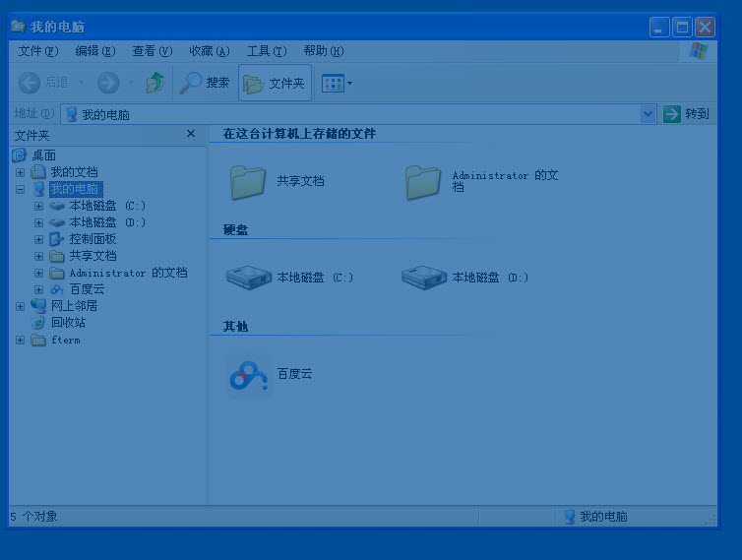Select 本地磁盘 (D:) drive in main pane

click(x=464, y=278)
